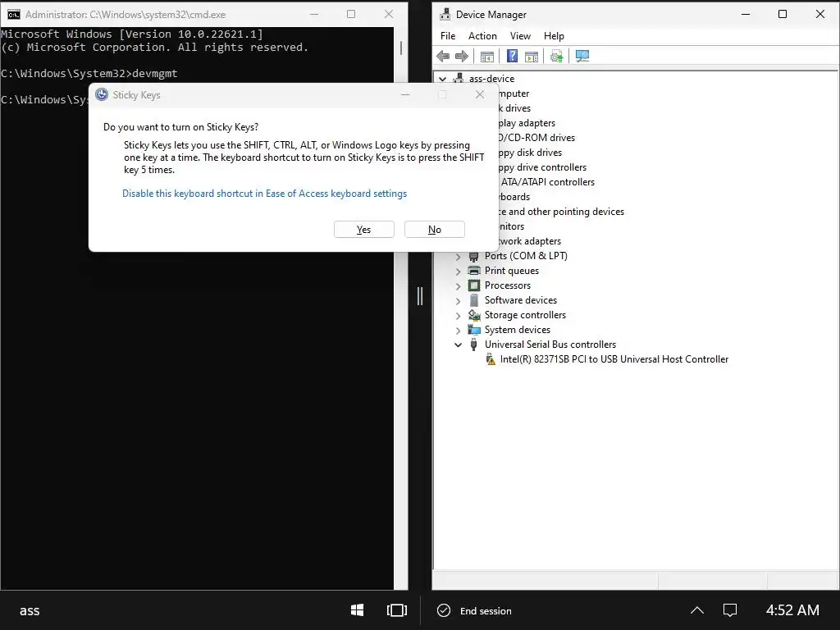840x630 pixels.
Task: Open the Windows Start button on taskbar
Action: tap(358, 610)
